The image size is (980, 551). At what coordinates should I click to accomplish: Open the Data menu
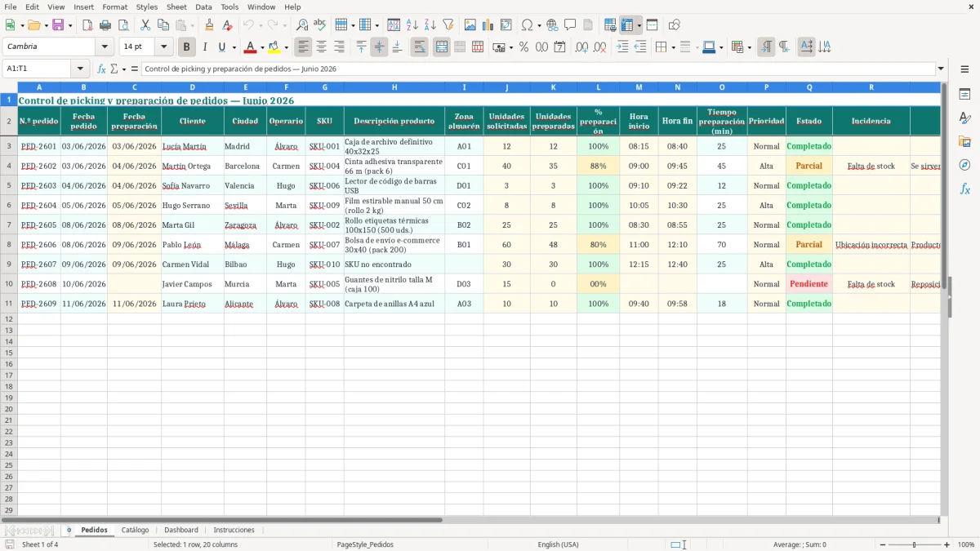(203, 7)
